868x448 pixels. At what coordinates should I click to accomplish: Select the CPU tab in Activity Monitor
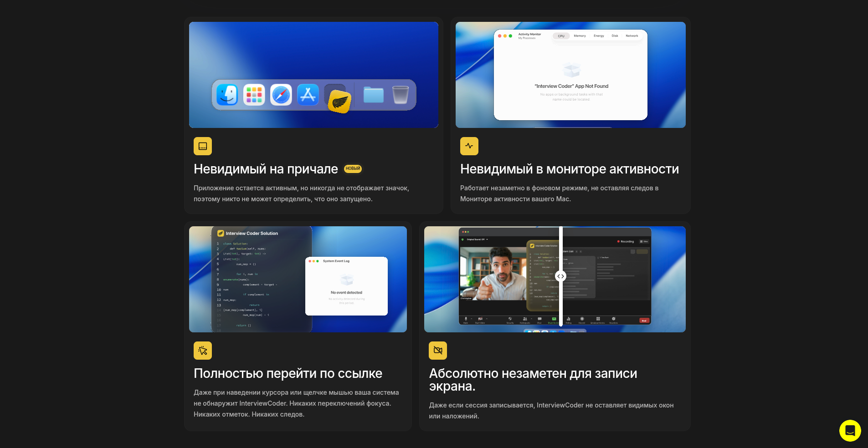[x=561, y=36]
